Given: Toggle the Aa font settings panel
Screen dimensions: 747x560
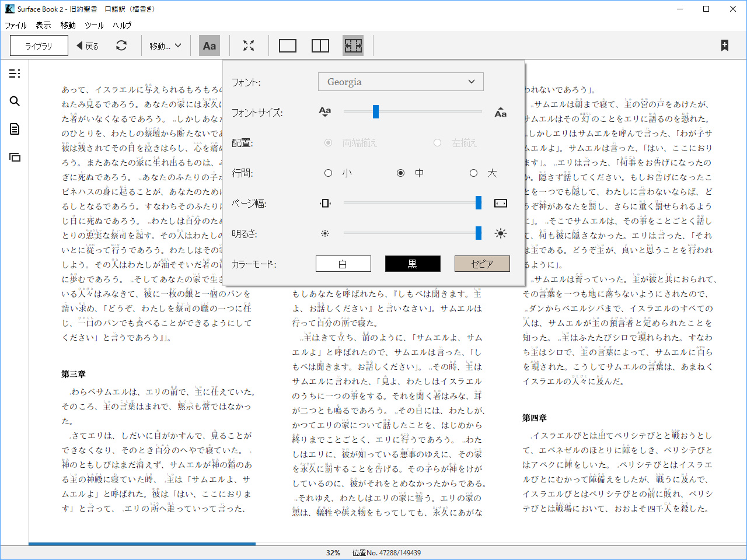Looking at the screenshot, I should 210,45.
